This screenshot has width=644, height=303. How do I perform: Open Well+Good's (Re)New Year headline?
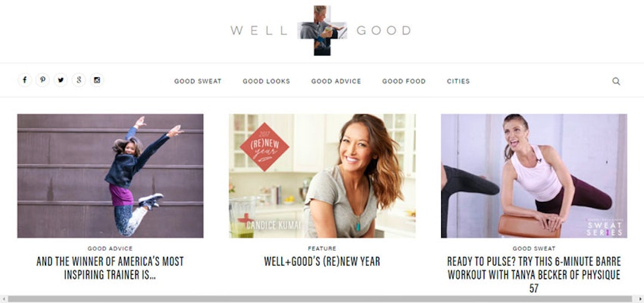322,262
